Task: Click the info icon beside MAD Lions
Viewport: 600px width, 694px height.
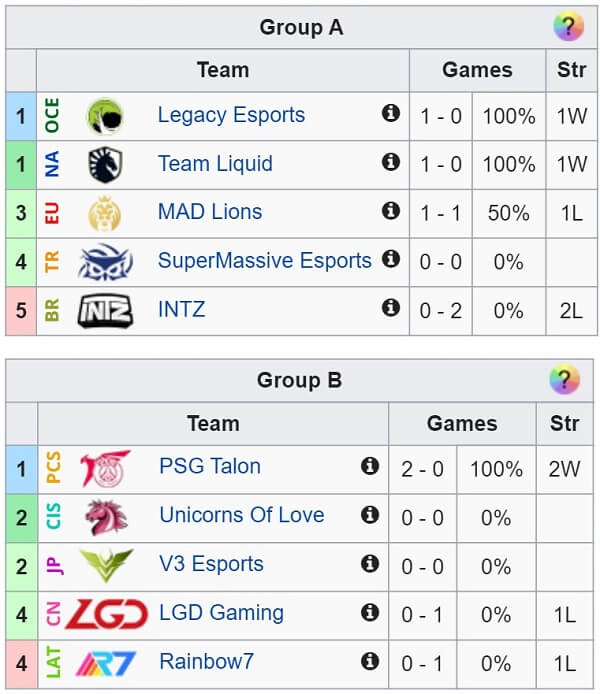Action: pyautogui.click(x=391, y=211)
